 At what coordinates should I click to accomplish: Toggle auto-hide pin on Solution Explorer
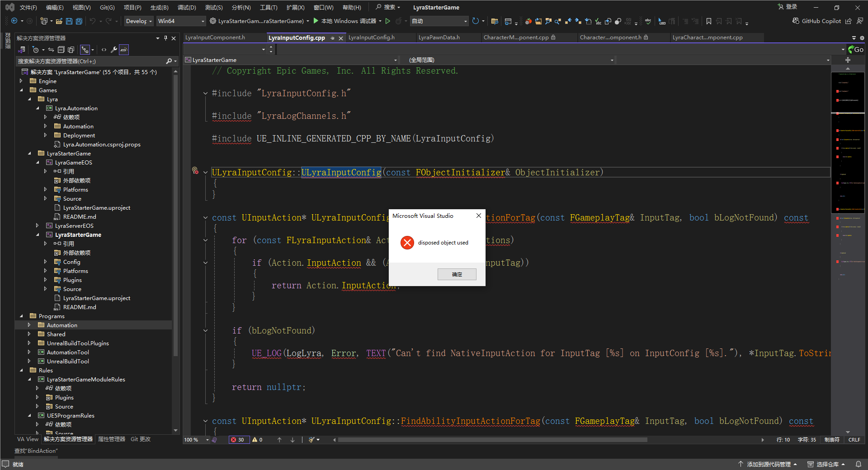coord(165,38)
